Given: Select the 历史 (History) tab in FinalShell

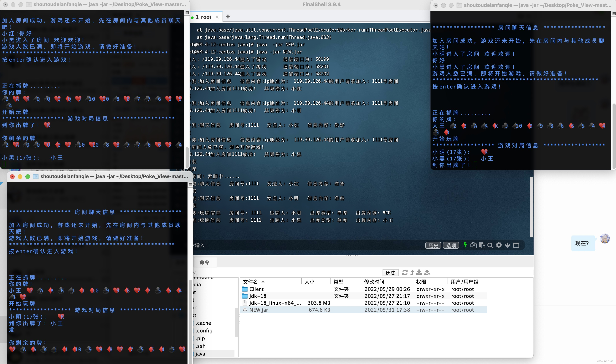Looking at the screenshot, I should 390,273.
